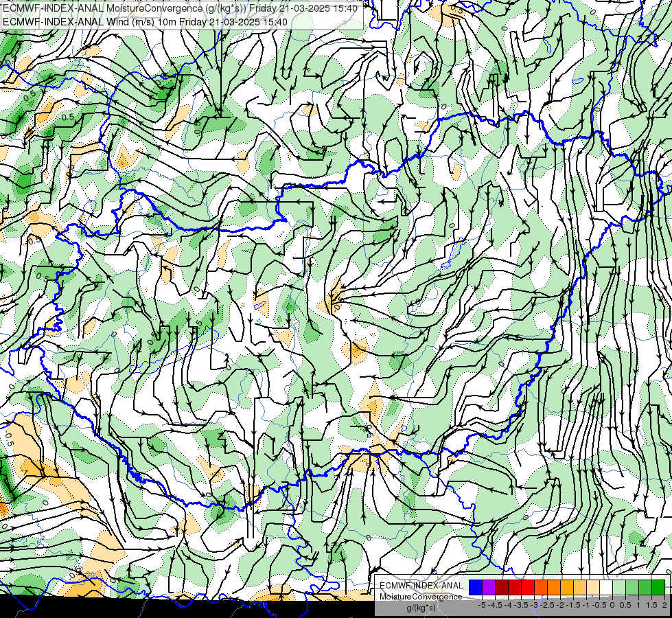Click the -3 tick label on legend scale

[x=535, y=605]
